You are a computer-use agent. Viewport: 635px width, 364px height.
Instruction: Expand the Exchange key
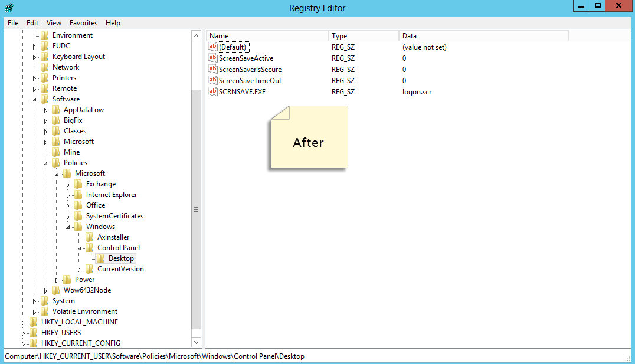click(x=67, y=183)
